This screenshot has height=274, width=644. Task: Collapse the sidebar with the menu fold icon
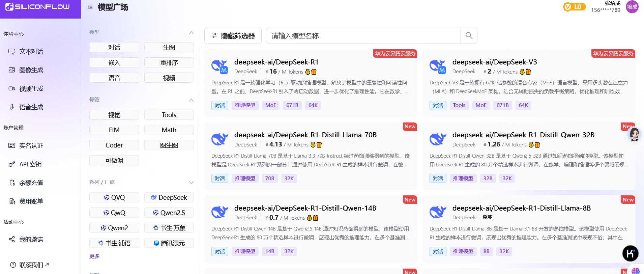[90, 7]
